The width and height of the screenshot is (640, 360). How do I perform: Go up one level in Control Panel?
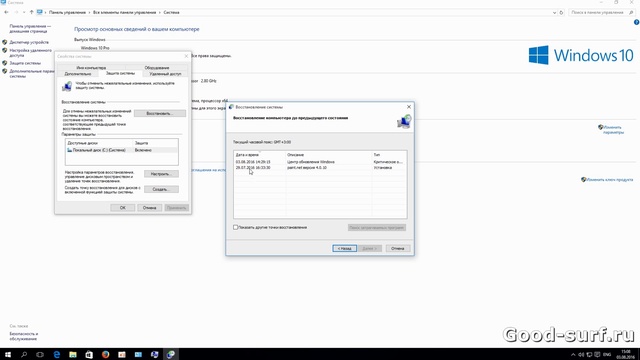click(31, 12)
